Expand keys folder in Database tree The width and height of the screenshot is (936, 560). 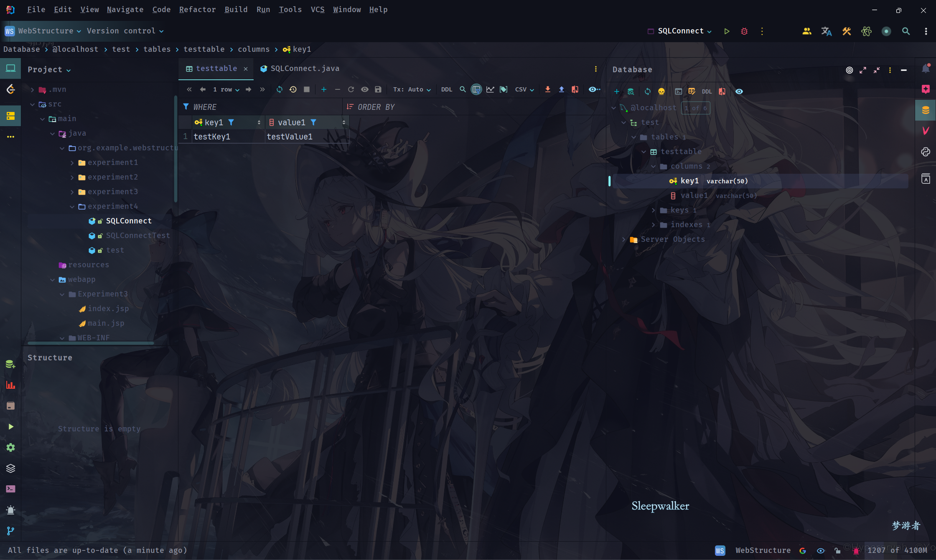(654, 210)
